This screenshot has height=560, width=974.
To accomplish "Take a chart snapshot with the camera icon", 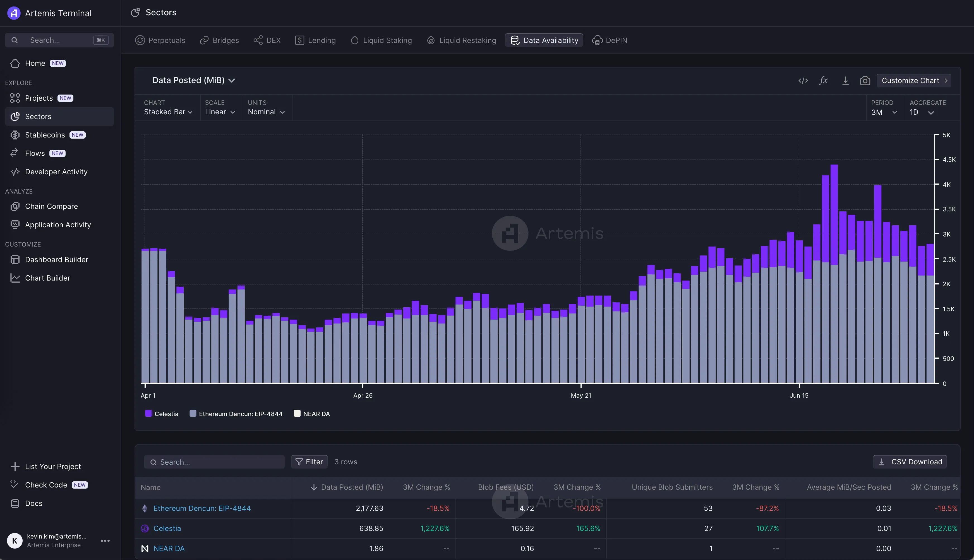I will pyautogui.click(x=865, y=80).
